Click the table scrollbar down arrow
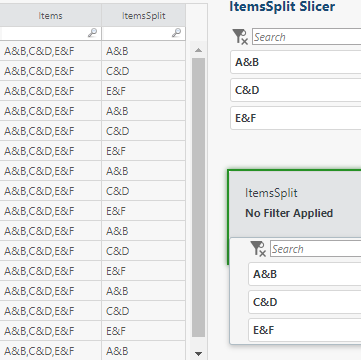The image size is (361, 360). coord(198,354)
